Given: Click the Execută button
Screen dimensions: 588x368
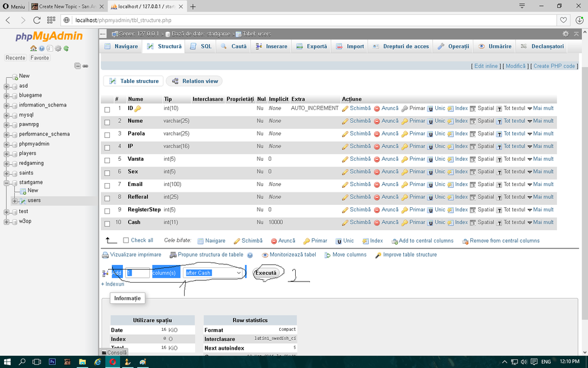Looking at the screenshot, I should (266, 273).
